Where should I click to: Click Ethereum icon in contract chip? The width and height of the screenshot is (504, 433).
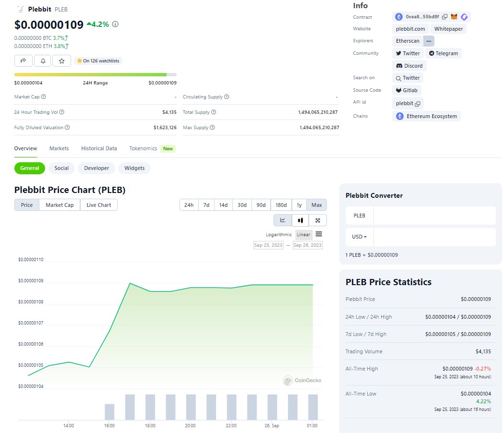[399, 17]
